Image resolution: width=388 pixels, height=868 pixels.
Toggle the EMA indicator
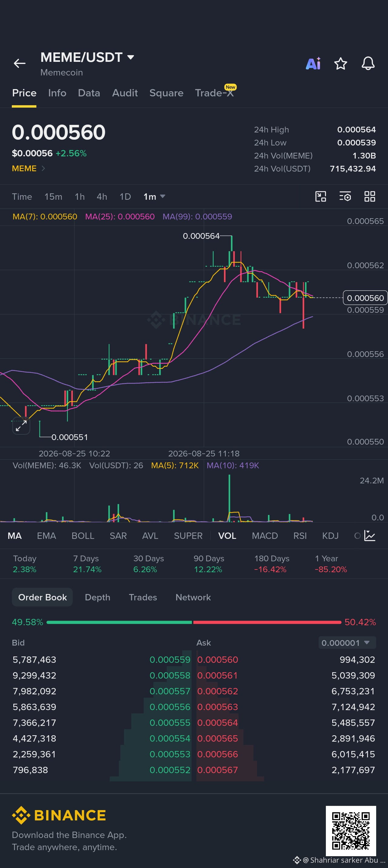pos(46,536)
